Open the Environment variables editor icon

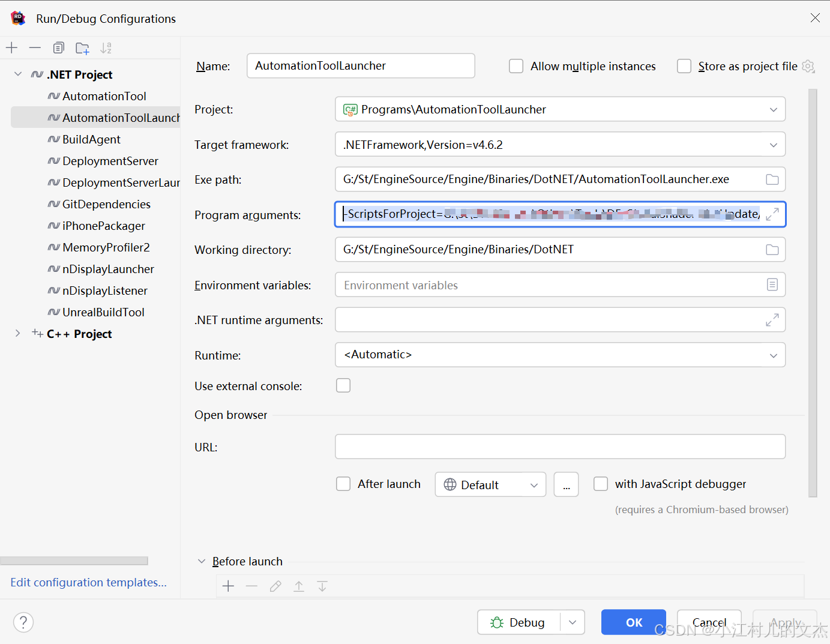point(772,284)
